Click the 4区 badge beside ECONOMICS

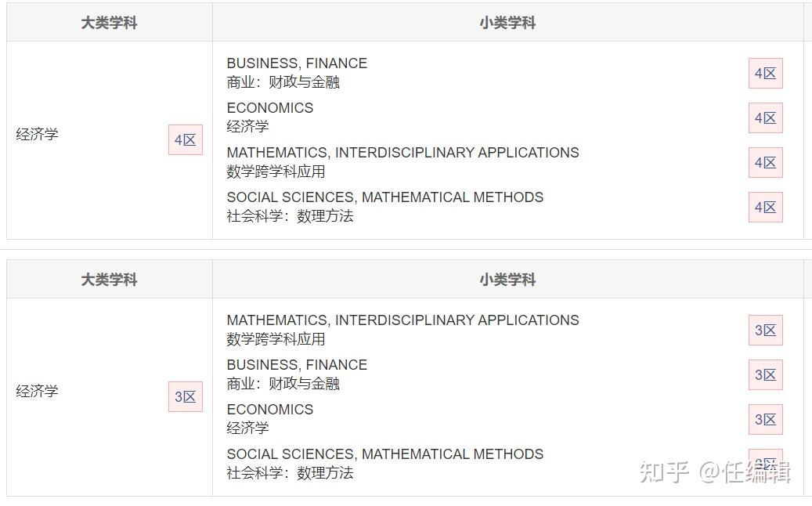click(765, 118)
